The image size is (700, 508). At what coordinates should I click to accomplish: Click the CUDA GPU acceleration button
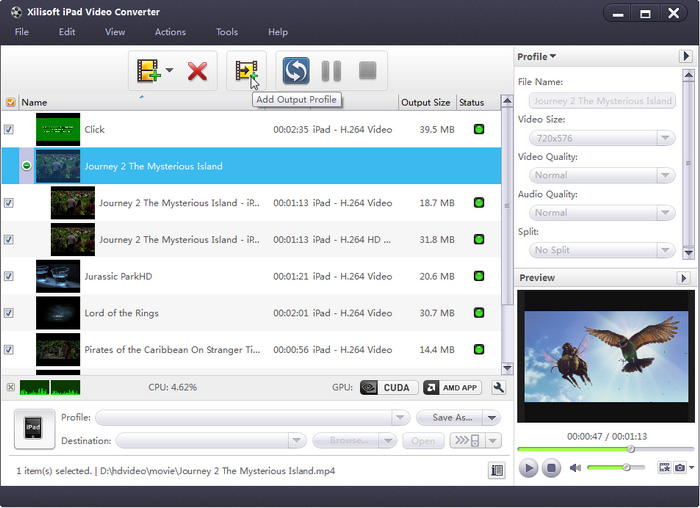point(389,387)
